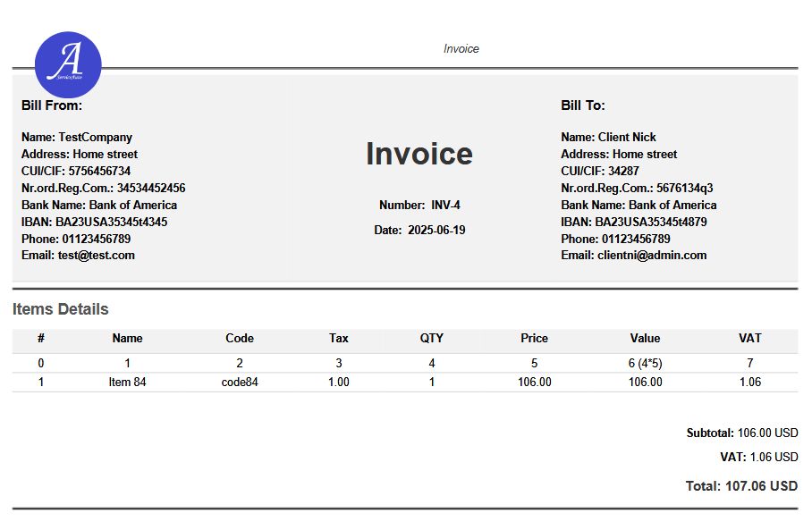
Task: Click the 1.06 VAT table cell
Action: click(x=750, y=382)
